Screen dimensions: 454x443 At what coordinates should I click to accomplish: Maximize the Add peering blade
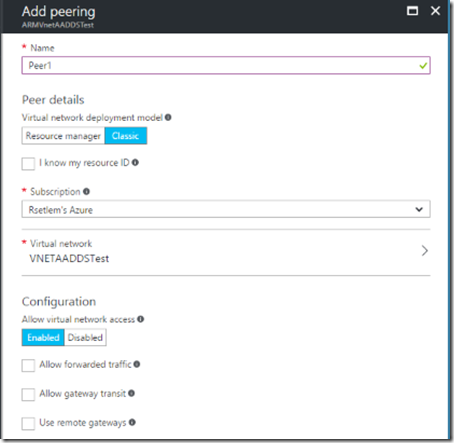[x=412, y=11]
